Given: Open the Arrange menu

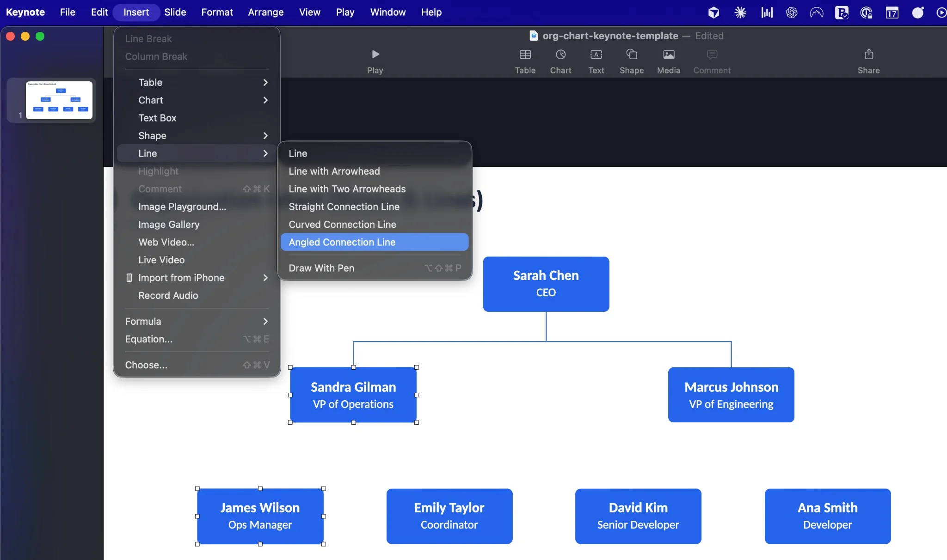Looking at the screenshot, I should coord(265,12).
